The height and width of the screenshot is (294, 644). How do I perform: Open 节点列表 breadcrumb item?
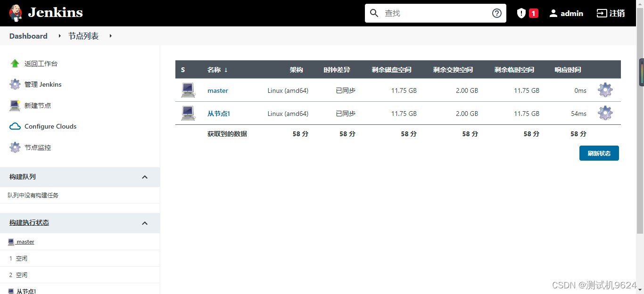click(83, 36)
